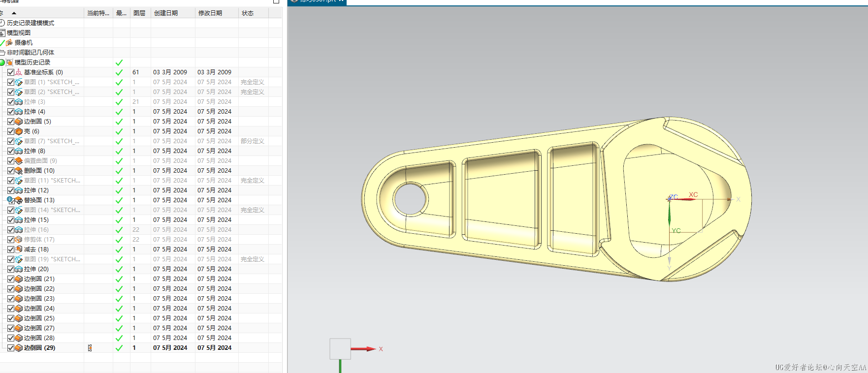Click layer value 21 in 拉伸 (3) row
Viewport: 868px width, 373px height.
[136, 102]
